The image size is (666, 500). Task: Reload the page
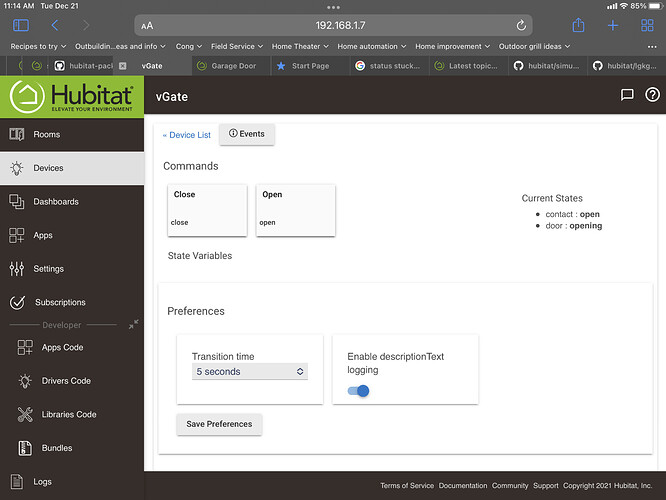521,25
